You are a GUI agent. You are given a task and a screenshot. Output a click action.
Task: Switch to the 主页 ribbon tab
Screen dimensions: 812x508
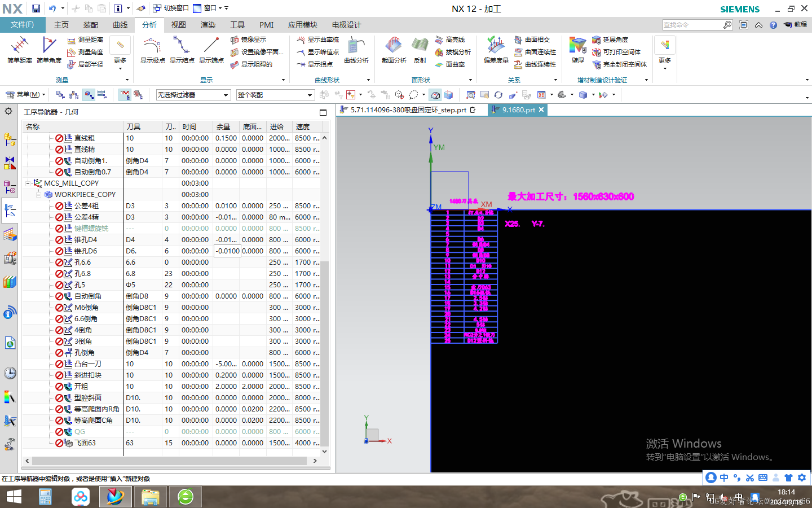(x=61, y=25)
